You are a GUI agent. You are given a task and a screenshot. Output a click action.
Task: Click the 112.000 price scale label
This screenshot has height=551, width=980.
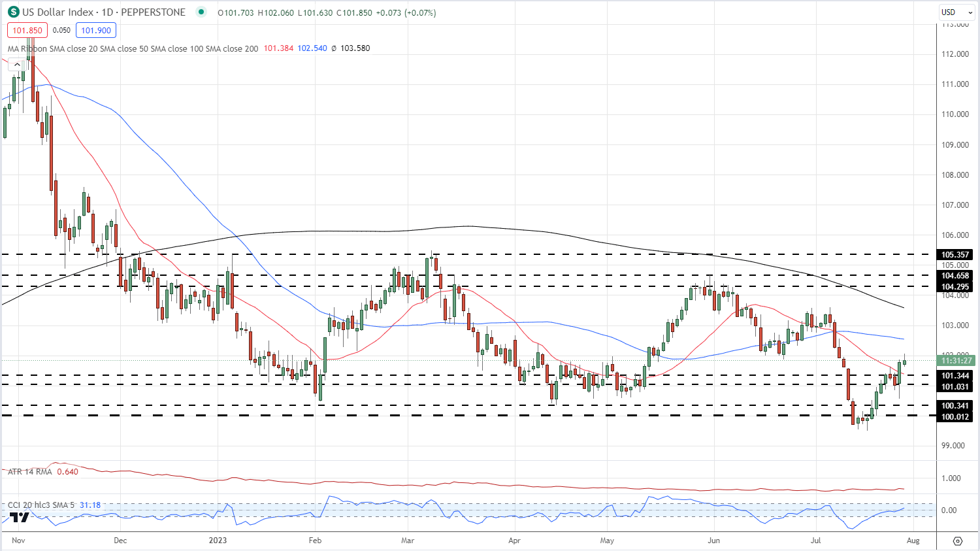tap(955, 54)
